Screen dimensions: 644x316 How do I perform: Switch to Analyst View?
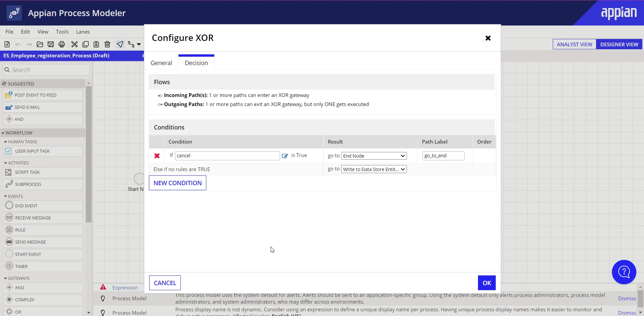(x=575, y=44)
